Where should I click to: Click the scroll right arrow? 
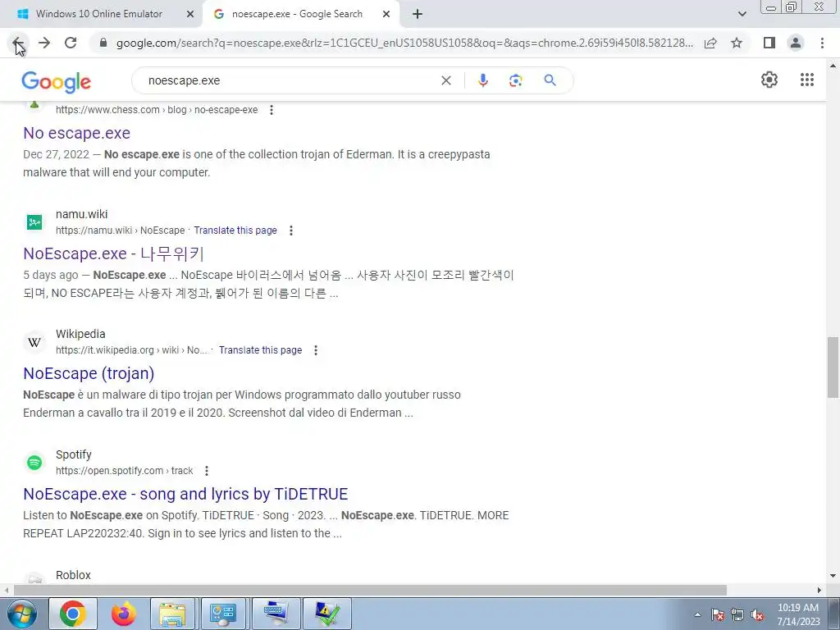[819, 591]
